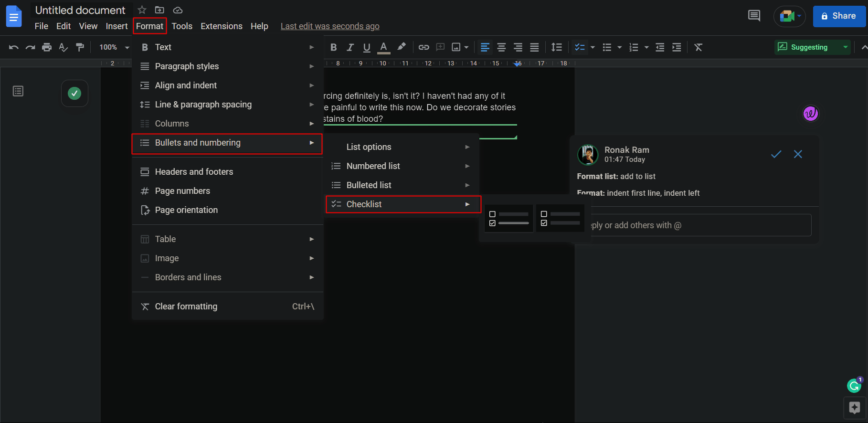The width and height of the screenshot is (868, 423).
Task: Set alignment to justify
Action: [534, 47]
